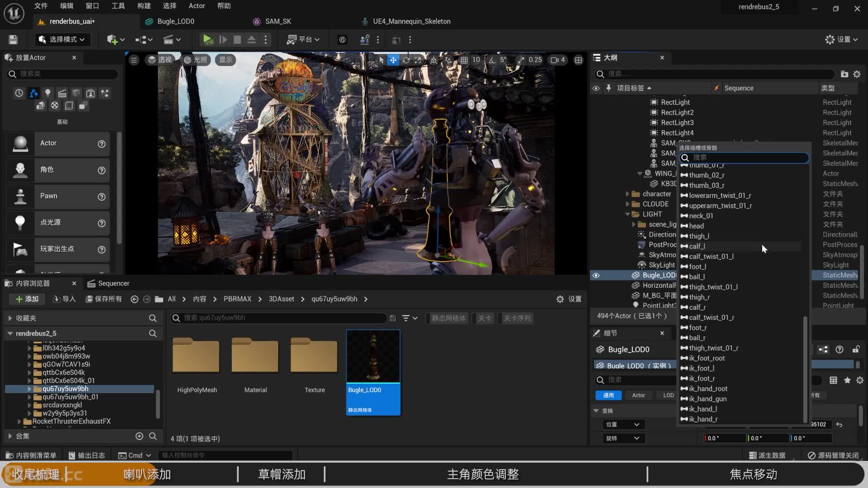Expand the character folder in the outliner
This screenshot has width=868, height=488.
tap(627, 194)
